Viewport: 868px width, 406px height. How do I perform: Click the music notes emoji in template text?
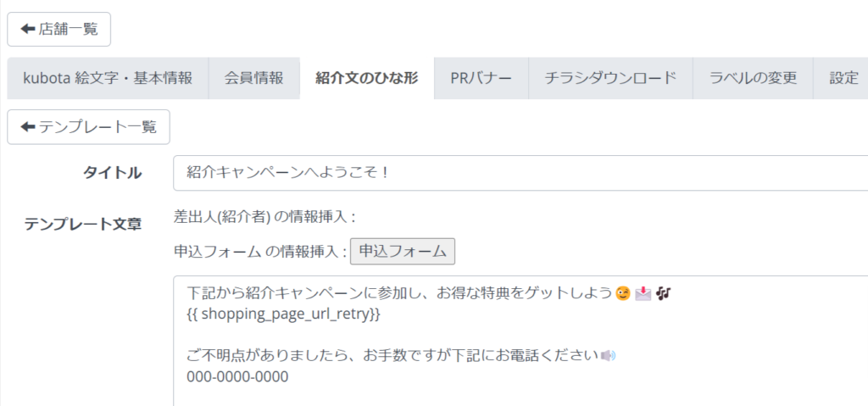[x=663, y=293]
